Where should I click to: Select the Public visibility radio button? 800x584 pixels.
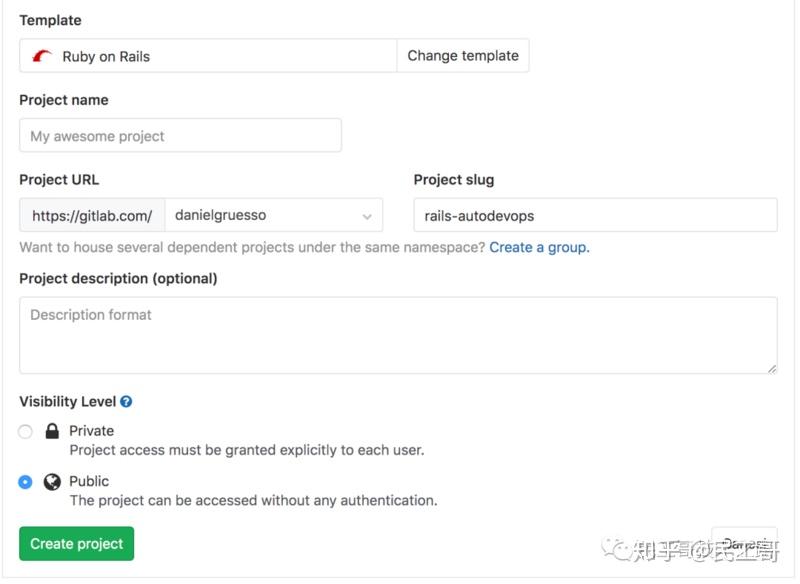pyautogui.click(x=25, y=482)
